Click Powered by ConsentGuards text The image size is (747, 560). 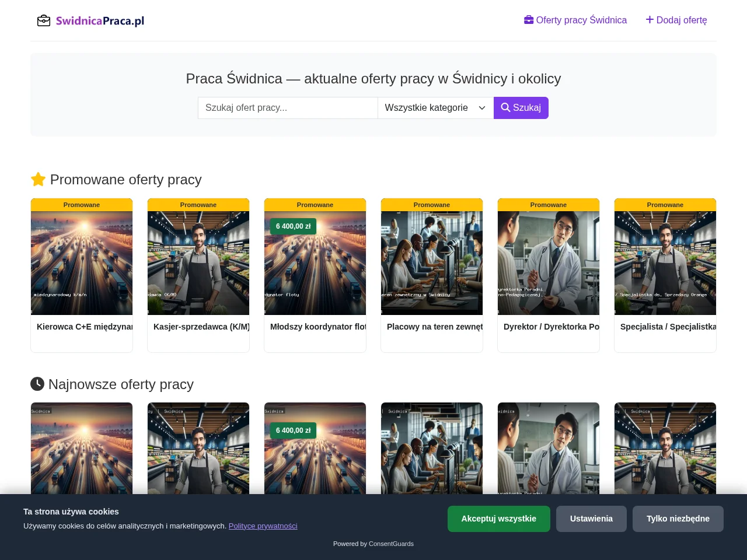click(x=373, y=544)
